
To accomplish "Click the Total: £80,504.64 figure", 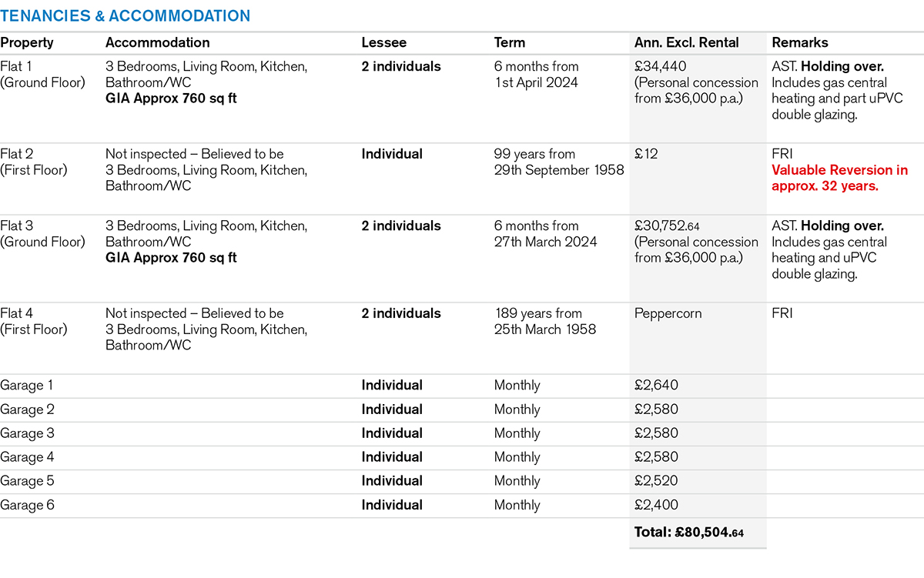I will pos(689,532).
